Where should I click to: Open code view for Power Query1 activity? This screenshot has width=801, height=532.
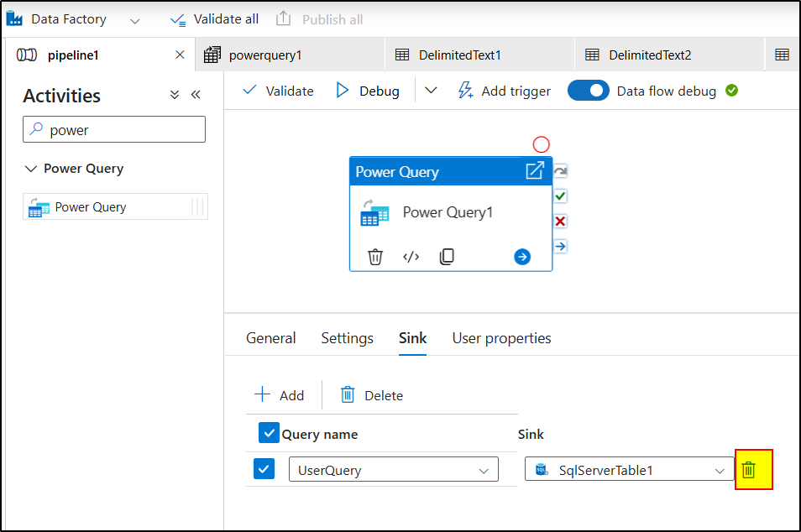click(411, 257)
